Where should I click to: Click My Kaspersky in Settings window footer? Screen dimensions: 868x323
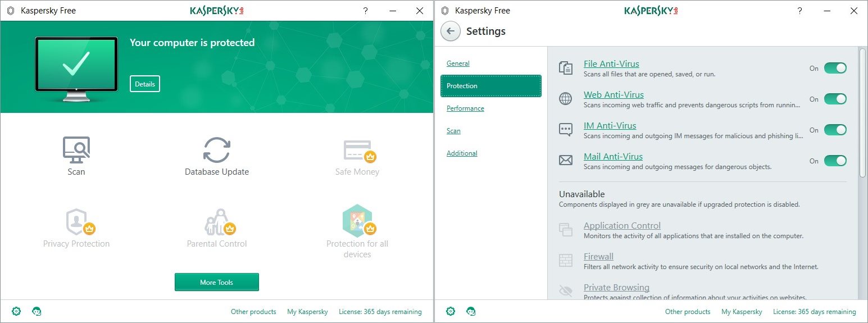pyautogui.click(x=742, y=311)
